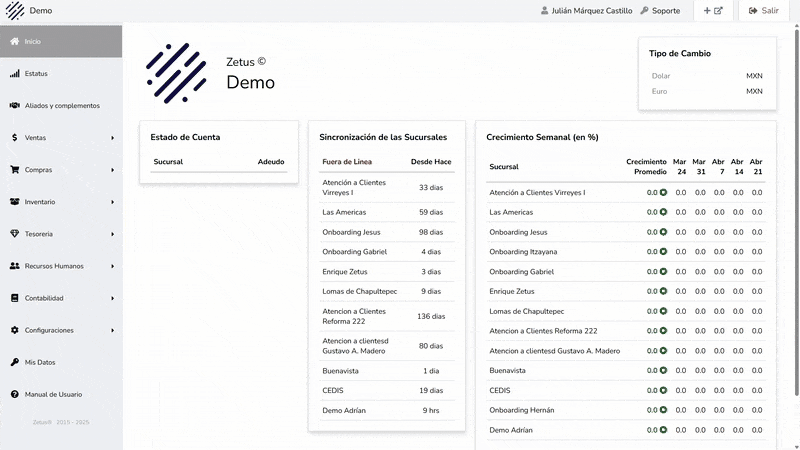Click Onboarding Hernán in the growth table
Viewport: 800px width, 450px height.
click(x=521, y=410)
